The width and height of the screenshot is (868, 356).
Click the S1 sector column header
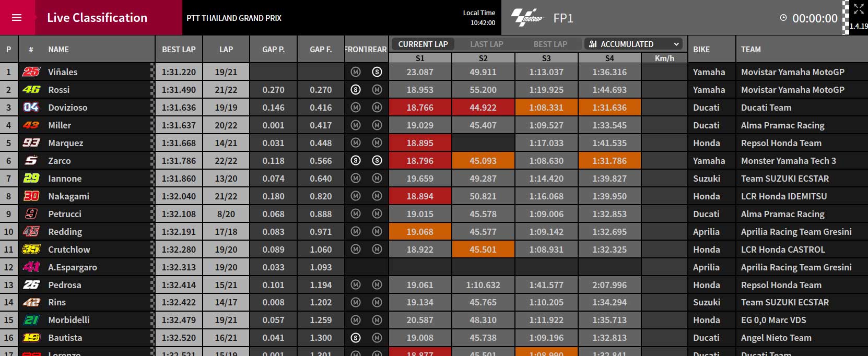click(x=420, y=58)
